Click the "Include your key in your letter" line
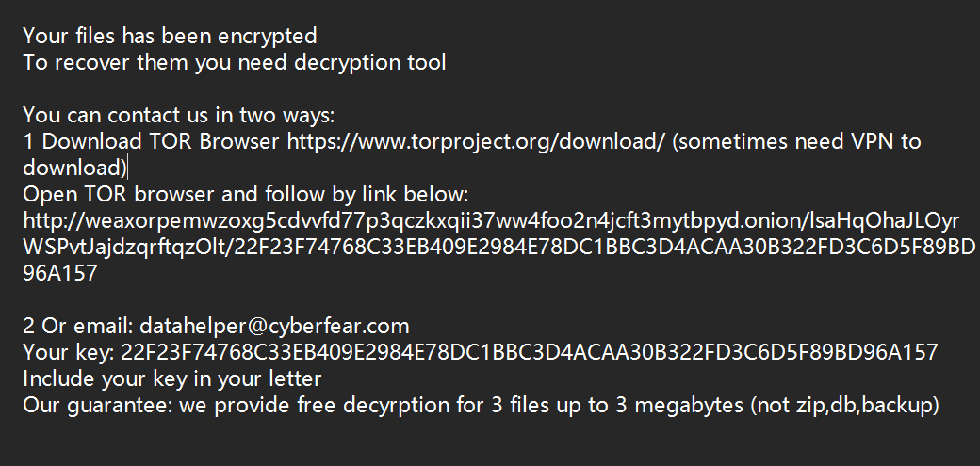The height and width of the screenshot is (466, 980). pos(172,379)
